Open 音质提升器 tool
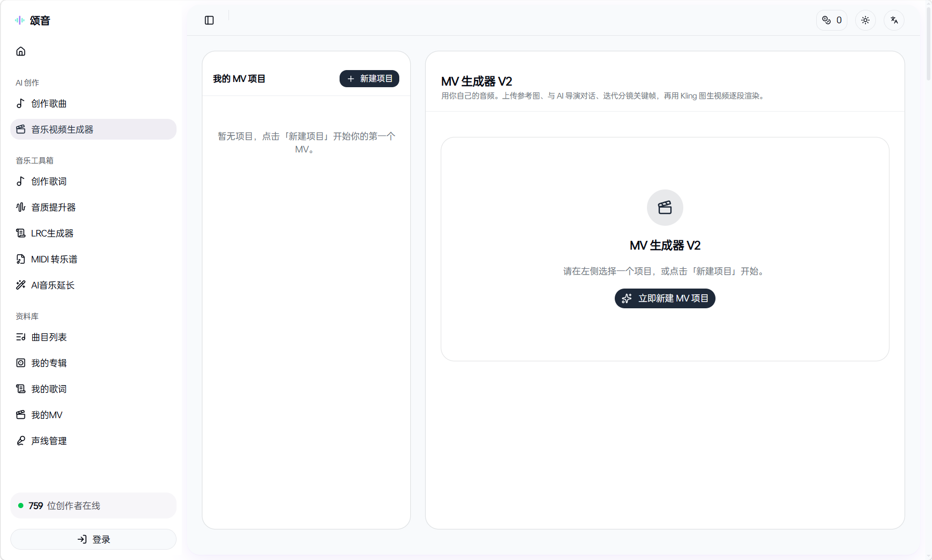932x560 pixels. (93, 207)
